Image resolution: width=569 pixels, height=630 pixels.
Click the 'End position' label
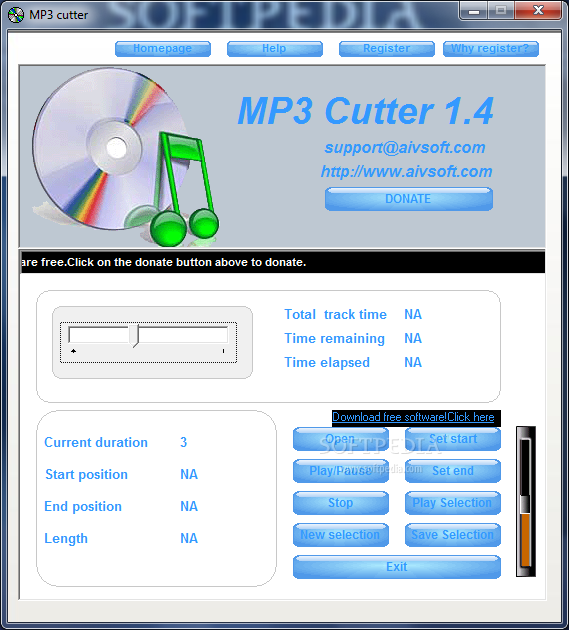pyautogui.click(x=83, y=507)
